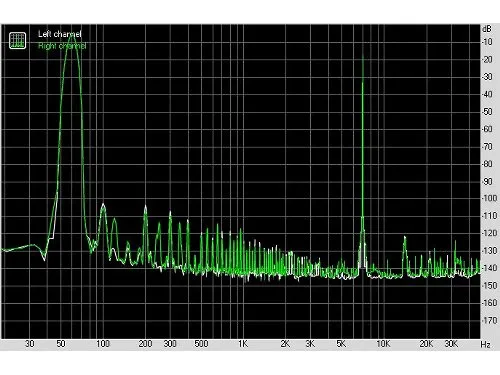The image size is (500, 375).
Task: Click the 100 Hz frequency axis label
Action: 103,344
